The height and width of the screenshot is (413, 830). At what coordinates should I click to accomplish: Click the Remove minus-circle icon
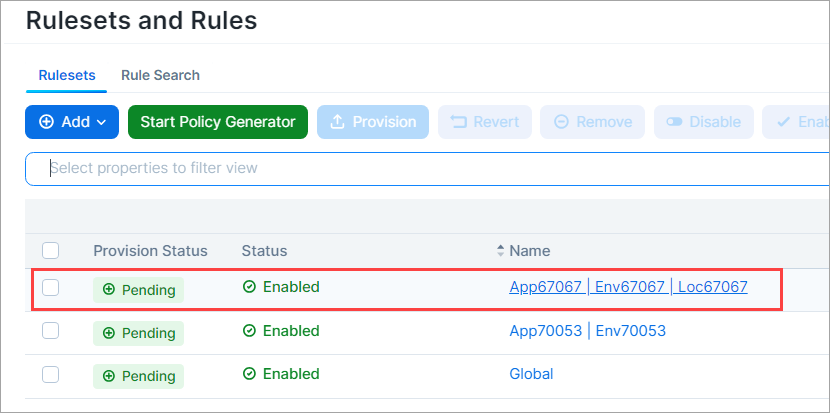coord(561,122)
